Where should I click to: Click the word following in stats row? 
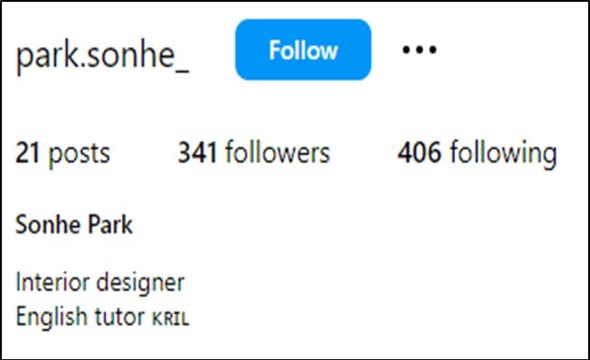(504, 153)
